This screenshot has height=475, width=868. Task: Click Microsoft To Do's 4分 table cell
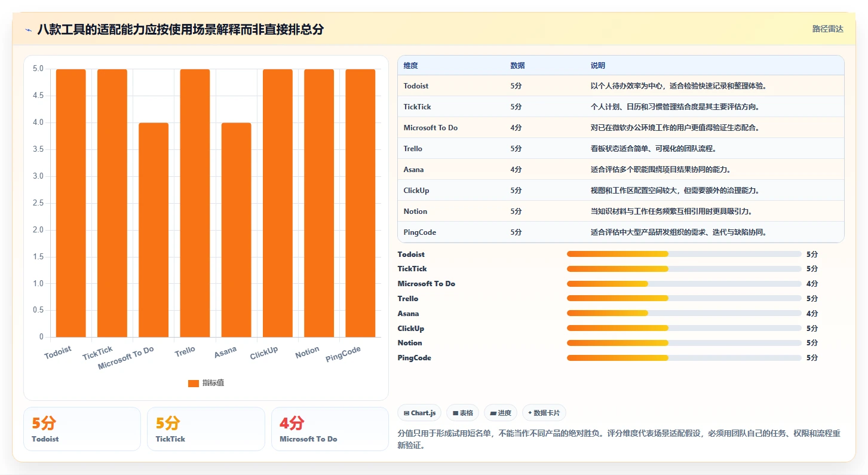pos(516,128)
